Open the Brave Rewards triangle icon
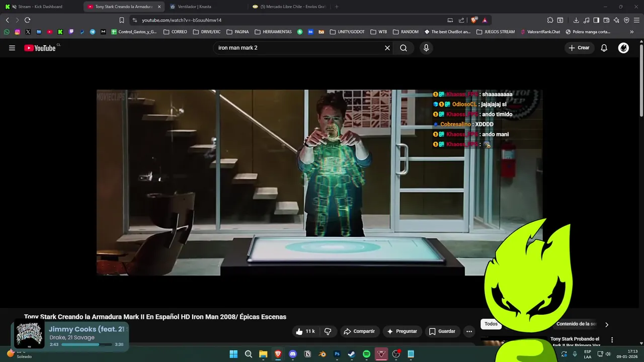 coord(485,20)
